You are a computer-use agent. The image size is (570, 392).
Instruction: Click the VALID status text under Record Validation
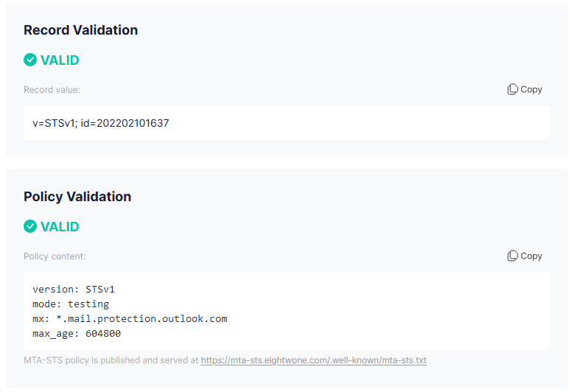[x=60, y=60]
